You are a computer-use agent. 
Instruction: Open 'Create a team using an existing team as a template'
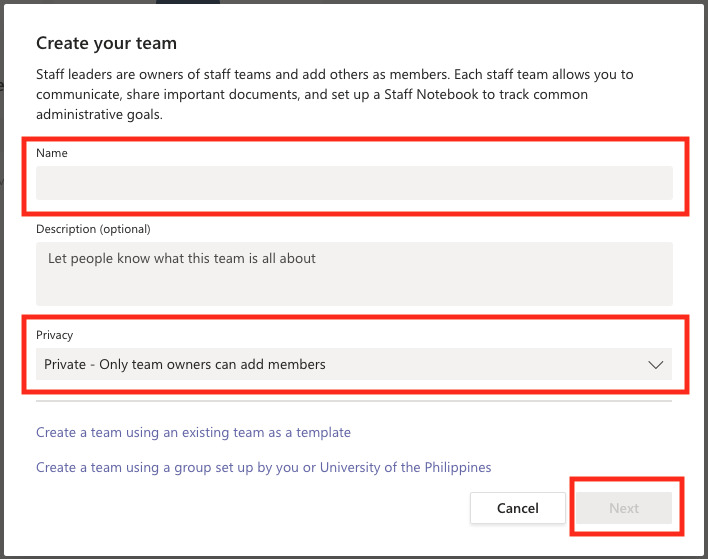tap(193, 432)
